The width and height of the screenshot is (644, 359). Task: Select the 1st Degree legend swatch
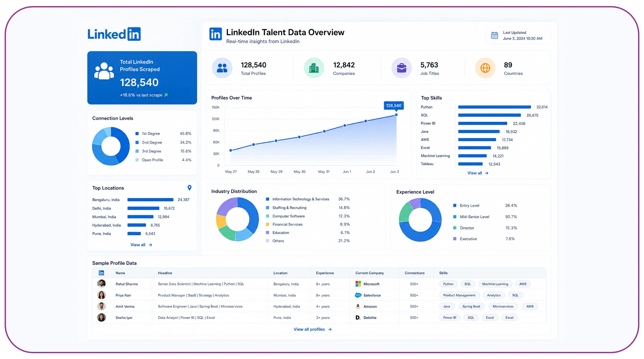(137, 134)
